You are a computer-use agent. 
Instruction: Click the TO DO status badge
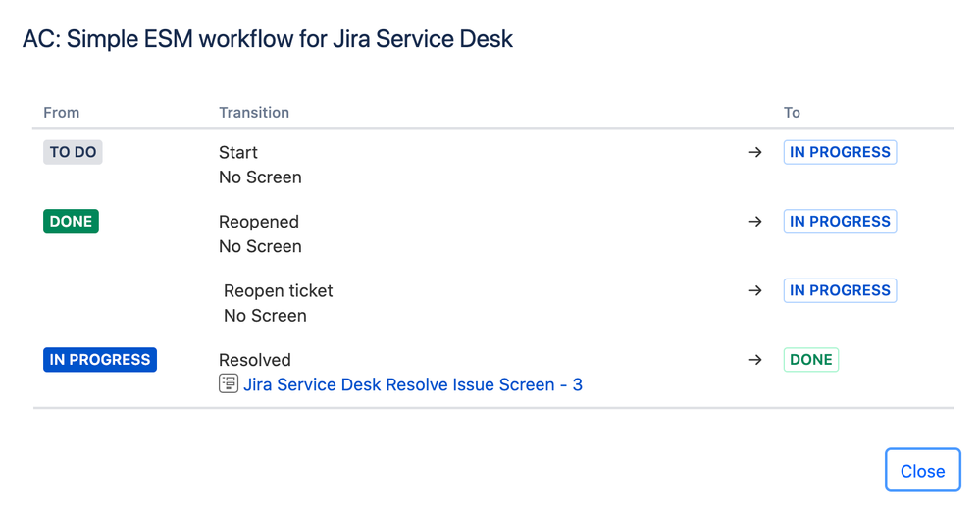pos(73,152)
